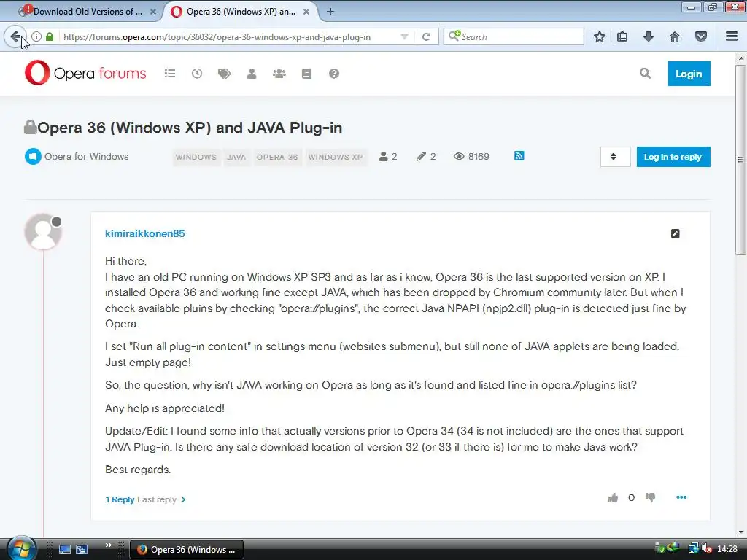This screenshot has height=560, width=747.
Task: Open the post's three-dot options menu
Action: tap(681, 497)
